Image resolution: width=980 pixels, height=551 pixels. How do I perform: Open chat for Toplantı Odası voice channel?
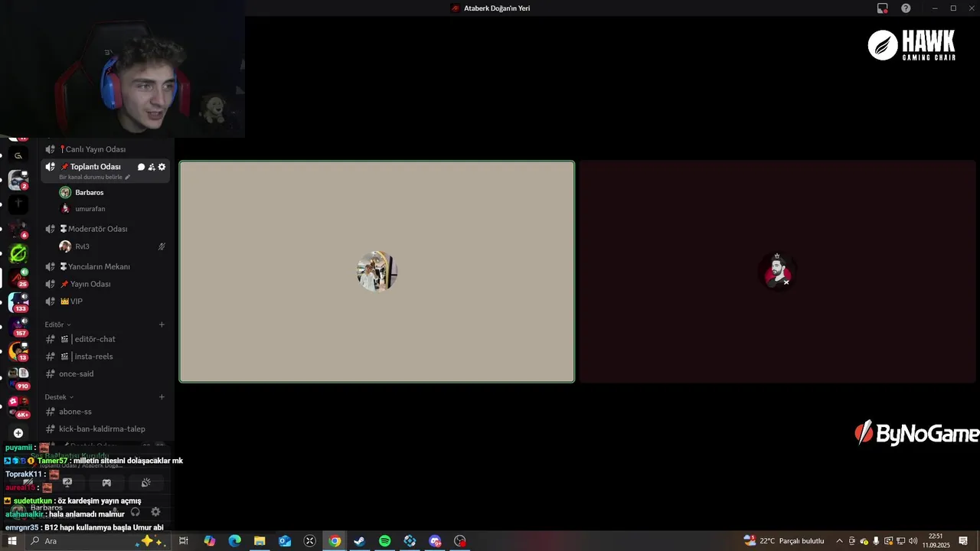pyautogui.click(x=141, y=167)
